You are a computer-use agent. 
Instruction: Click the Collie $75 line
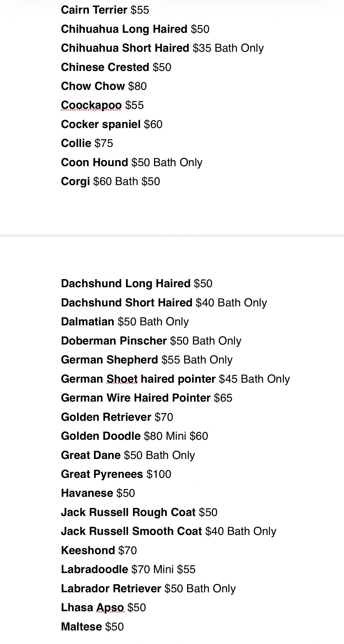(87, 143)
